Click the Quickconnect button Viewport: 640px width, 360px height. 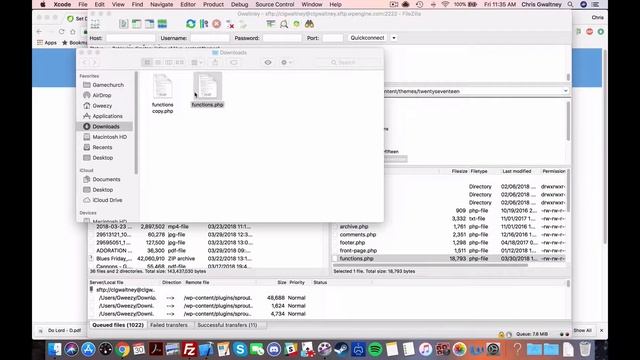367,38
